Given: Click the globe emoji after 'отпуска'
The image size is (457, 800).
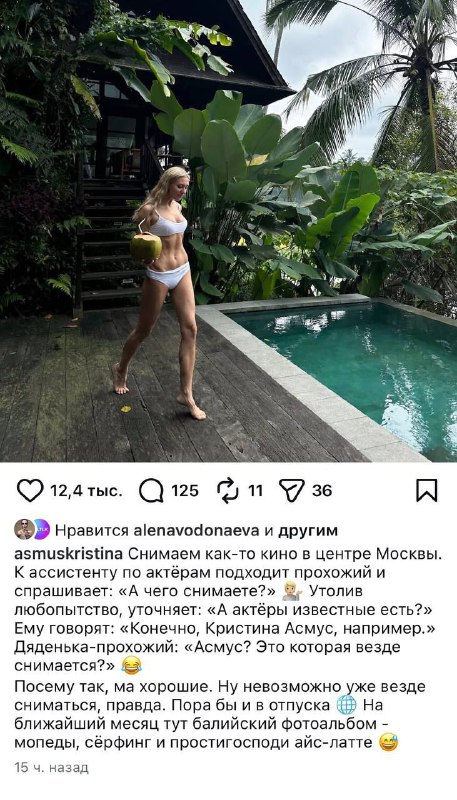Looking at the screenshot, I should (x=346, y=706).
